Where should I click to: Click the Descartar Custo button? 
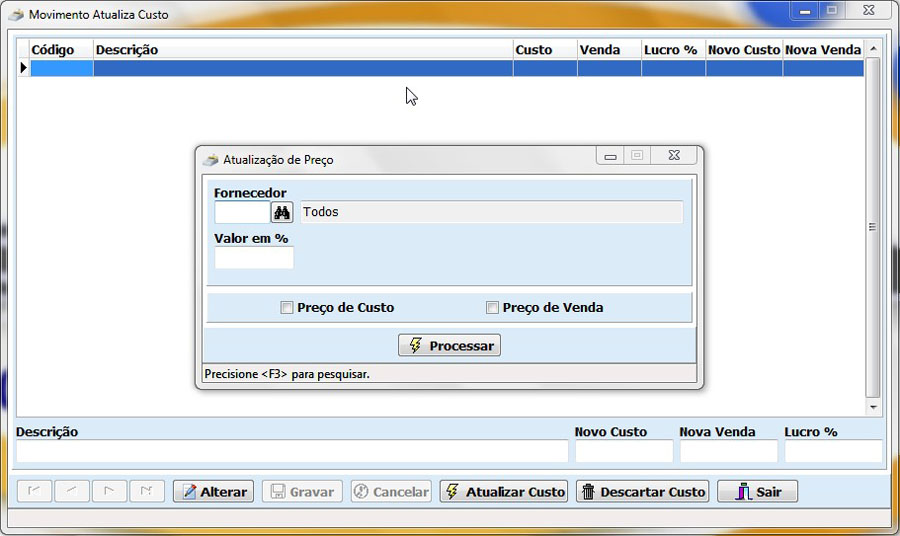coord(643,491)
